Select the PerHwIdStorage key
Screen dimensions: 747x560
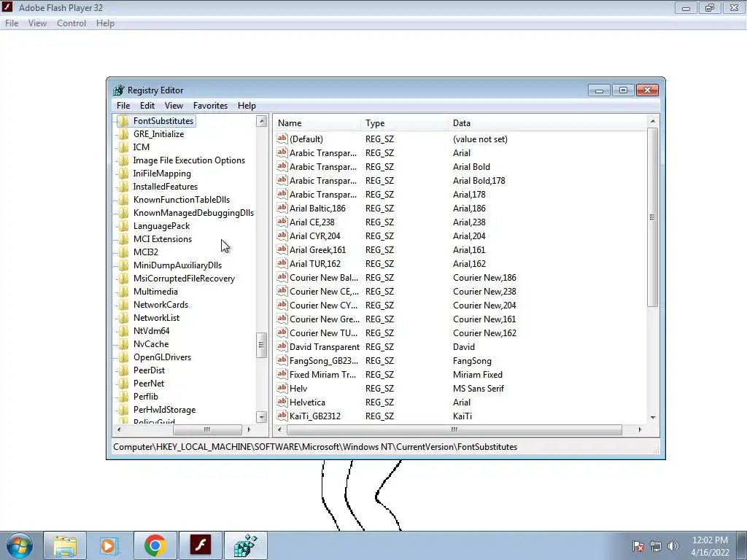164,410
